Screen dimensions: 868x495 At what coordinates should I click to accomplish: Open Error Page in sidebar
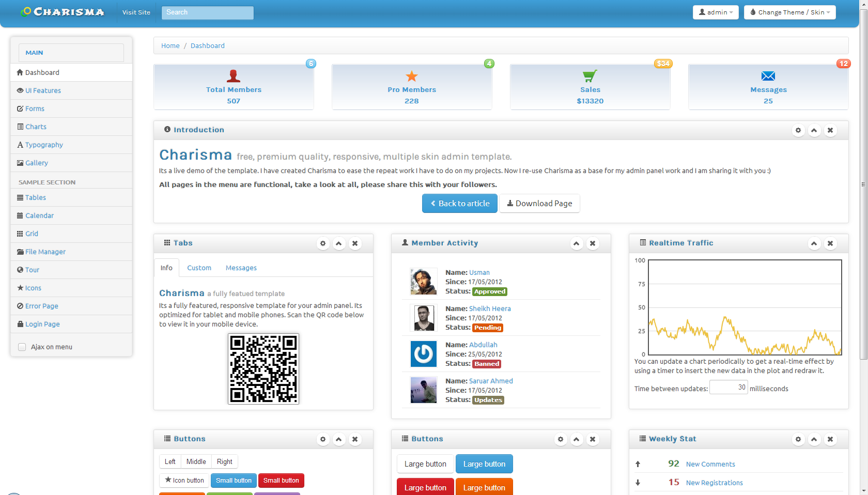click(71, 306)
